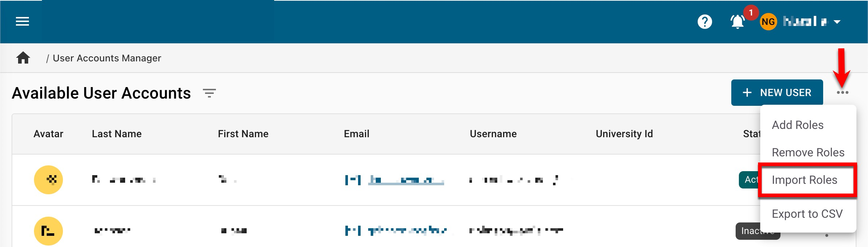This screenshot has width=868, height=247.
Task: Choose Remove Roles menu option
Action: click(x=808, y=152)
